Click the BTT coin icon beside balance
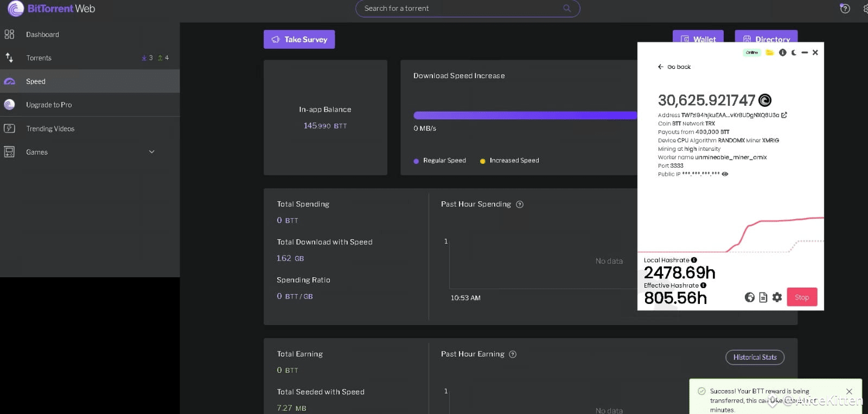This screenshot has width=868, height=414. pos(765,100)
